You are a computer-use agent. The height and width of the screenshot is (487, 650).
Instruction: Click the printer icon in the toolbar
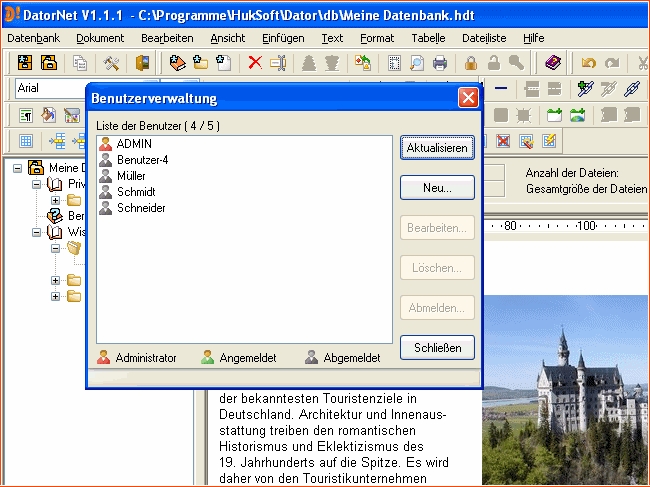[440, 63]
